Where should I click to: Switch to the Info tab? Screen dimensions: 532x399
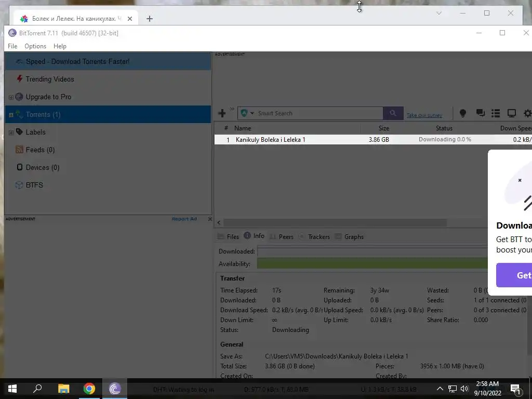click(x=255, y=236)
